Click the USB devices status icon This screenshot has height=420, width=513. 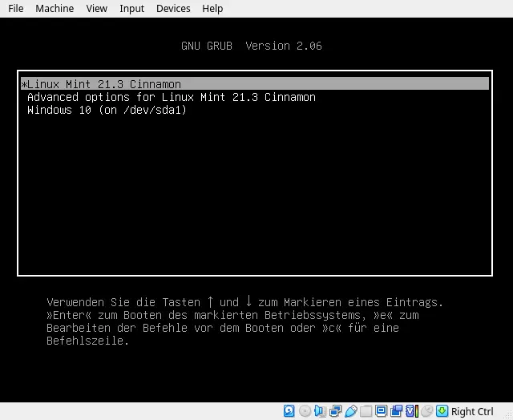coord(351,411)
